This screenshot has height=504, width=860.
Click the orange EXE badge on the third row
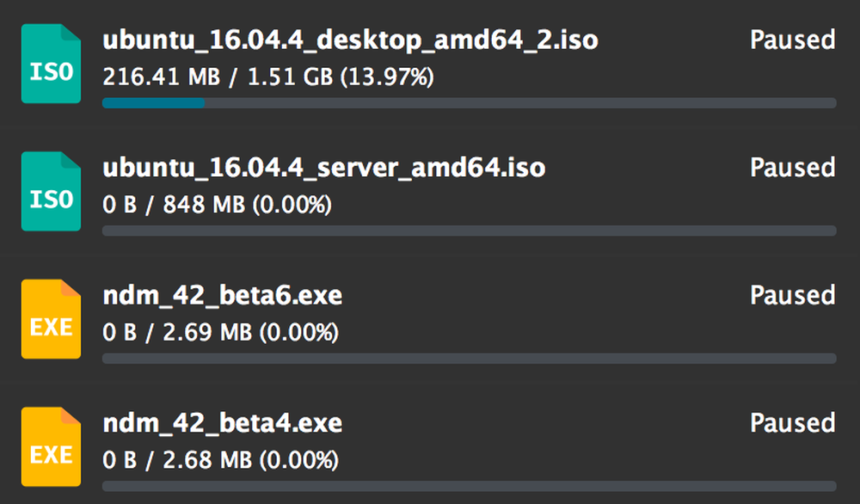[51, 318]
